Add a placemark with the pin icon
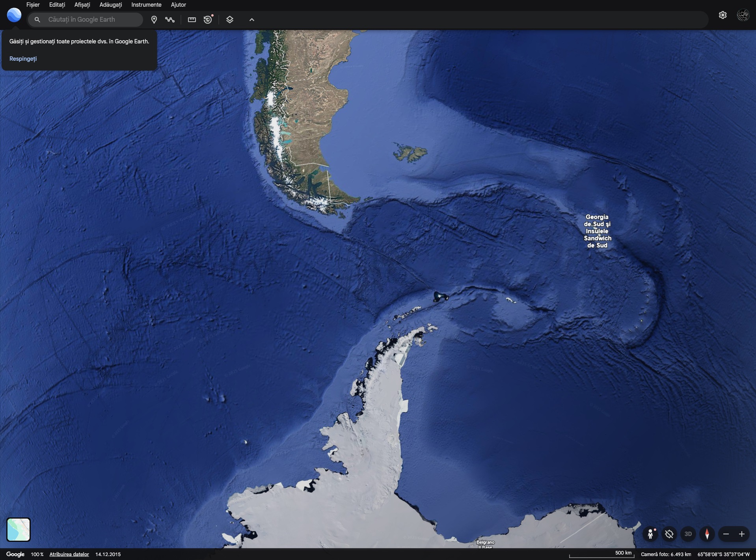The width and height of the screenshot is (756, 560). 154,20
